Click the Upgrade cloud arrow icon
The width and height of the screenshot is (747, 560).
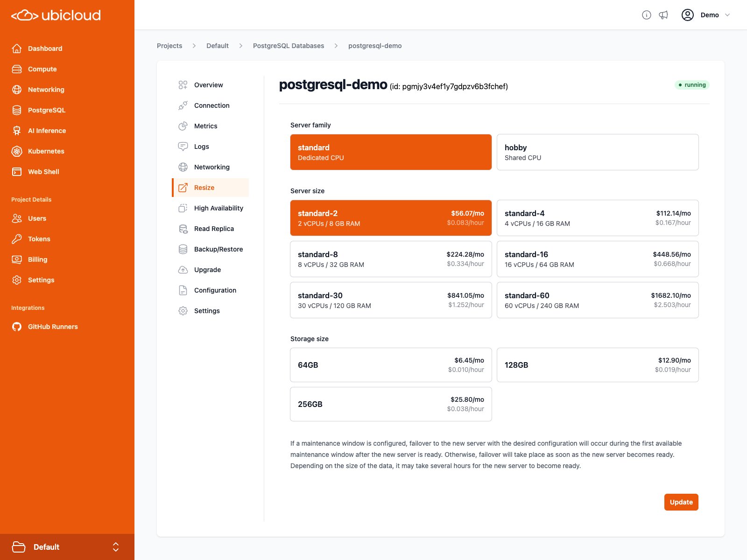coord(183,270)
